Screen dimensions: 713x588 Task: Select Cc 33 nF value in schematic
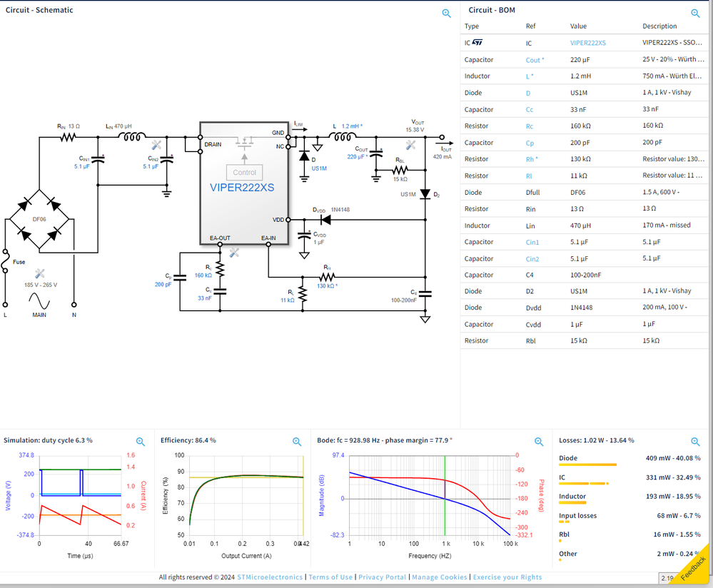click(205, 298)
